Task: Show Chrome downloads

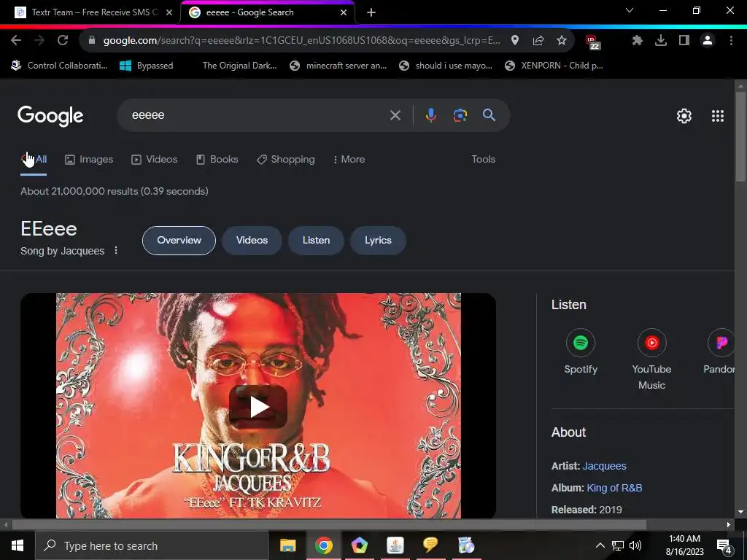Action: point(661,41)
